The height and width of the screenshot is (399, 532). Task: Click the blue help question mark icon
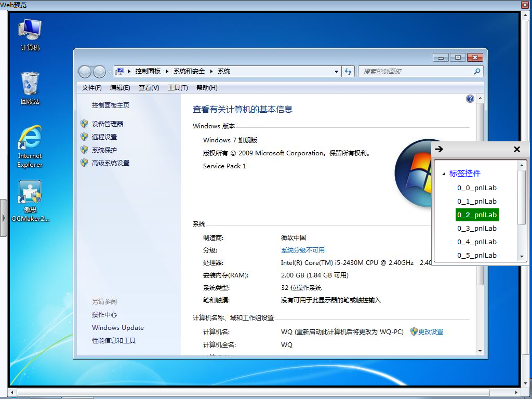[x=470, y=99]
